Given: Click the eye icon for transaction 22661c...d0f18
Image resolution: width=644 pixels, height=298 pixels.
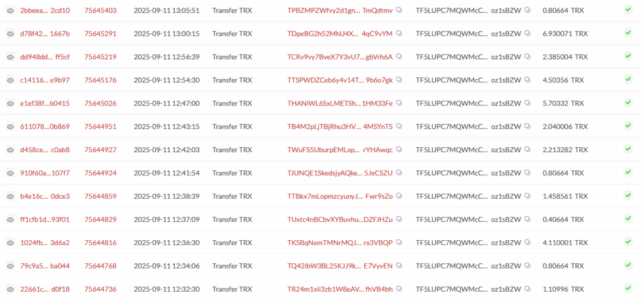Looking at the screenshot, I should point(10,289).
